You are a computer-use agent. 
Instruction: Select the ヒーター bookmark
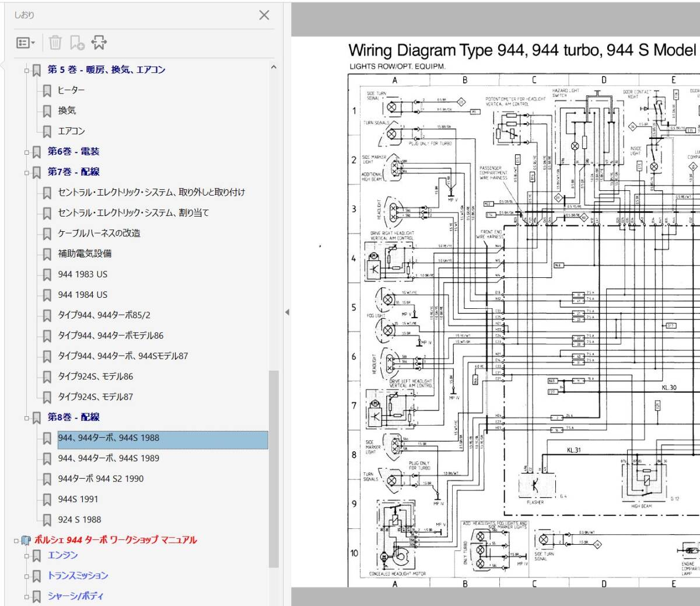click(x=71, y=90)
